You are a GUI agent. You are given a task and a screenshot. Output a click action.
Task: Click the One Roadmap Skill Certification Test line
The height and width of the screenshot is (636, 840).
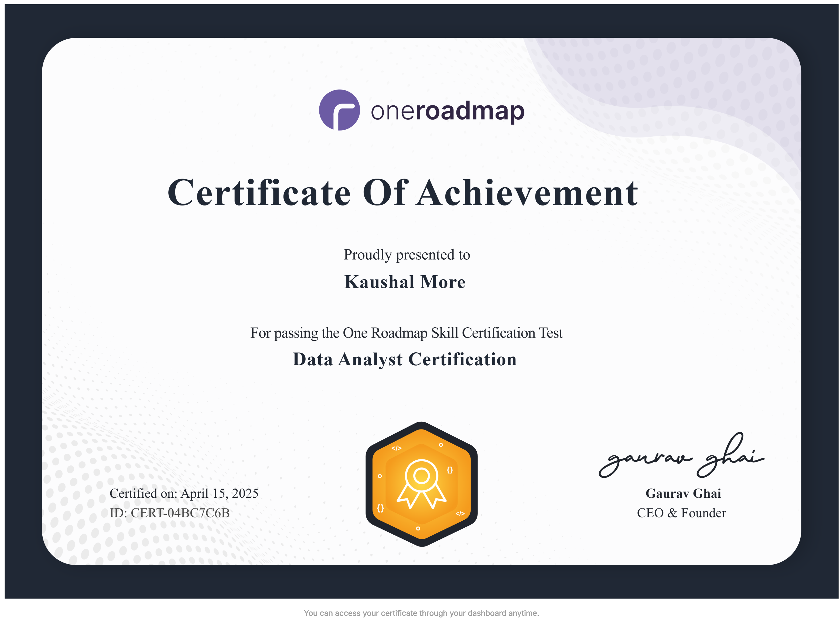point(406,333)
